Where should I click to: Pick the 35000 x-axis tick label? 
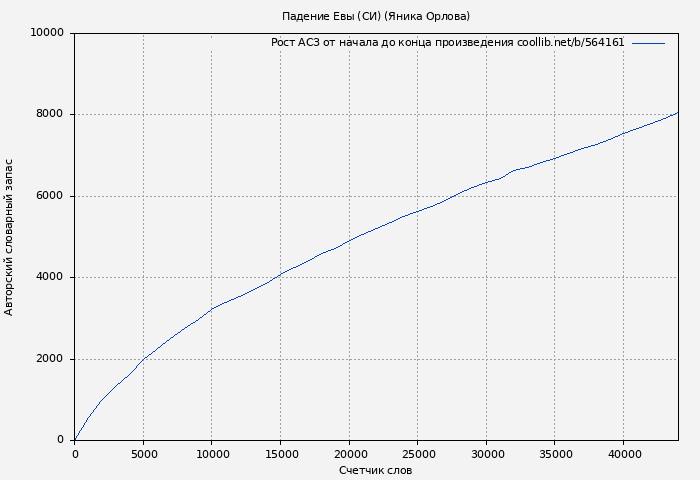tap(554, 454)
